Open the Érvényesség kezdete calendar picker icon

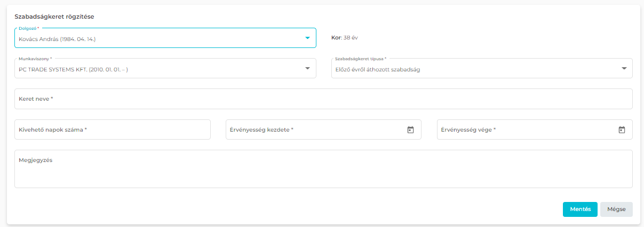[x=410, y=129]
